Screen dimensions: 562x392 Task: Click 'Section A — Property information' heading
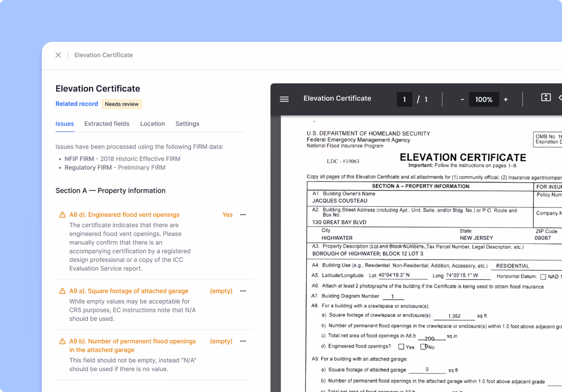111,191
